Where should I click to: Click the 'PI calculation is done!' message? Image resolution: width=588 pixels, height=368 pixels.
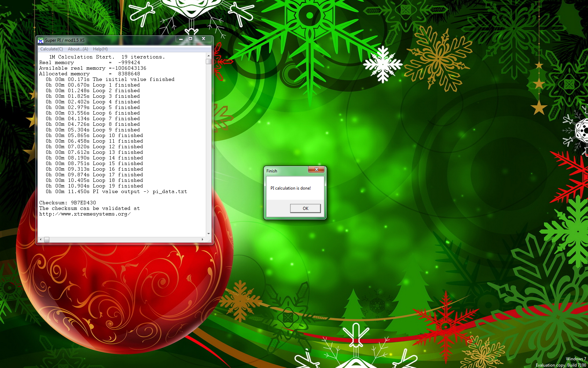(x=290, y=188)
